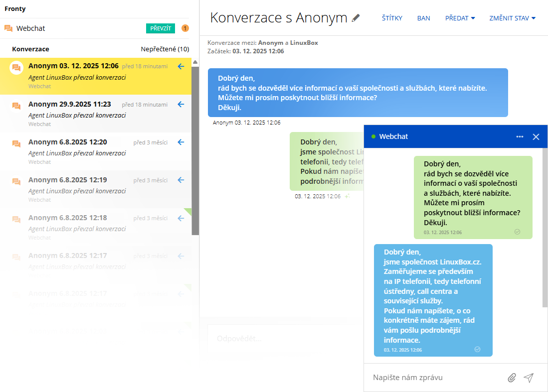This screenshot has height=392, width=548.
Task: Click the avatar icon of highlighted conversation
Action: 16,68
